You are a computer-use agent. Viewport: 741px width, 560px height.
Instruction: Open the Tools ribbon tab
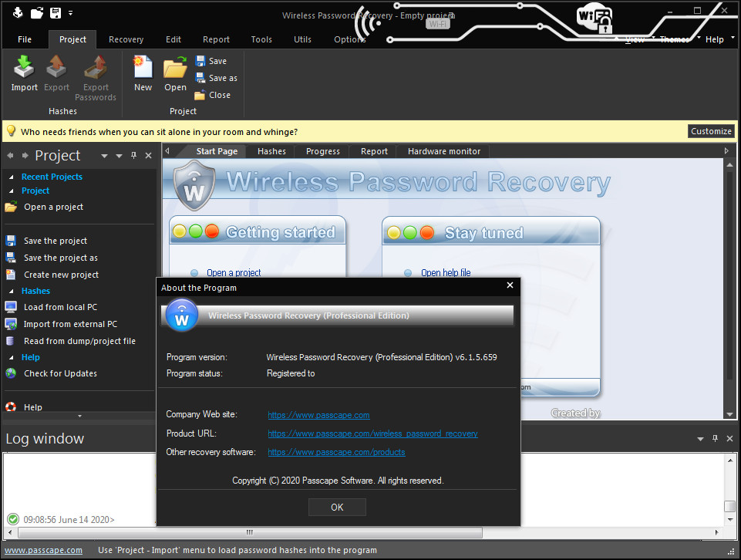click(261, 39)
